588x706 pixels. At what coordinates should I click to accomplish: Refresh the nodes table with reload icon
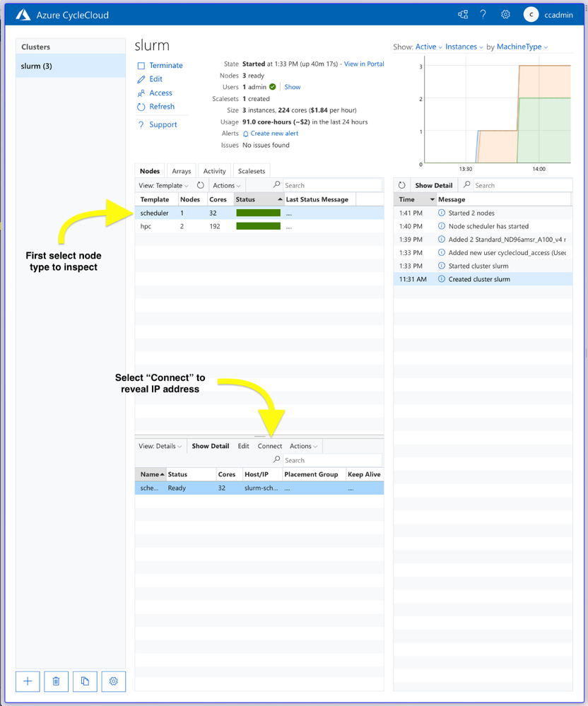tap(200, 185)
